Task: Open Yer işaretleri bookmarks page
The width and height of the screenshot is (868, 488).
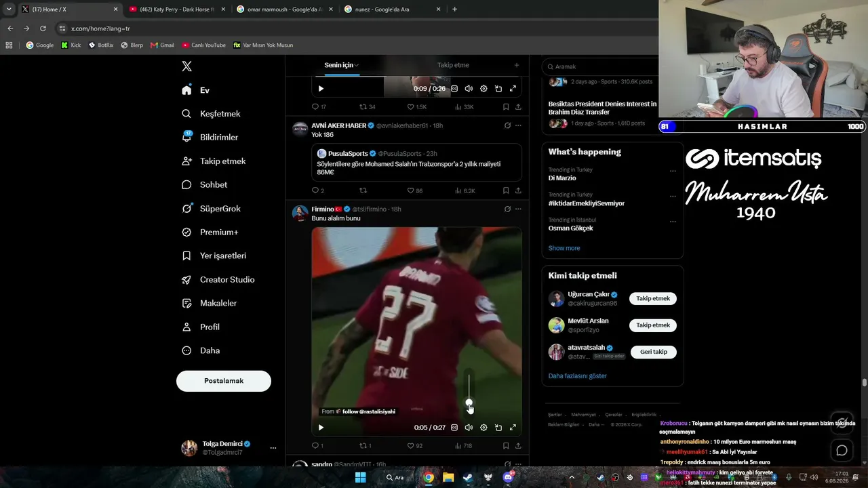Action: pos(214,256)
